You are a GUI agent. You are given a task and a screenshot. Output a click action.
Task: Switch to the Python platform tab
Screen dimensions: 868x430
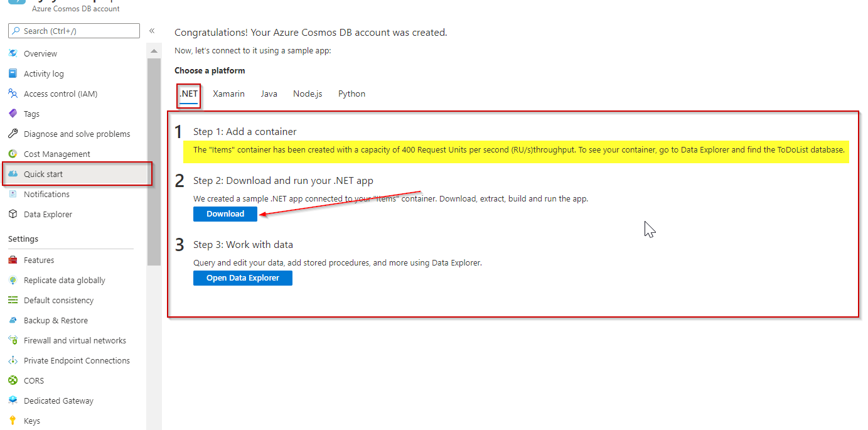point(351,94)
